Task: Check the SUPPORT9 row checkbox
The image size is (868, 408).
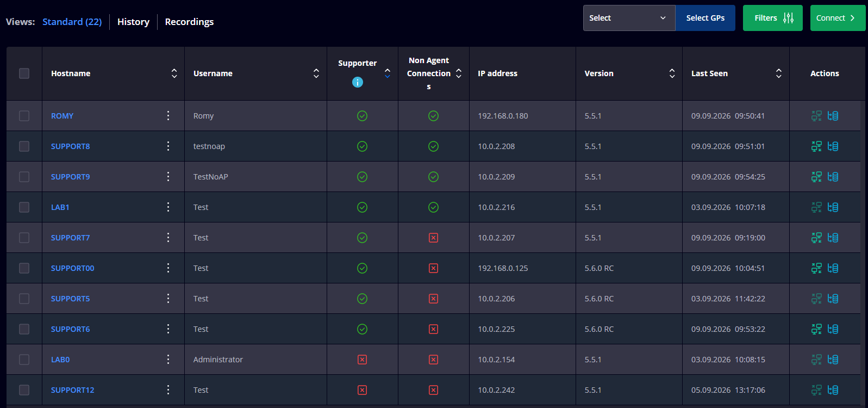Action: coord(24,177)
